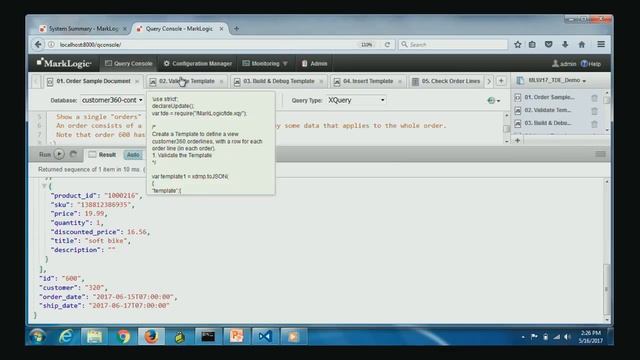The height and width of the screenshot is (360, 640).
Task: Open the Help link
Action: (x=591, y=64)
